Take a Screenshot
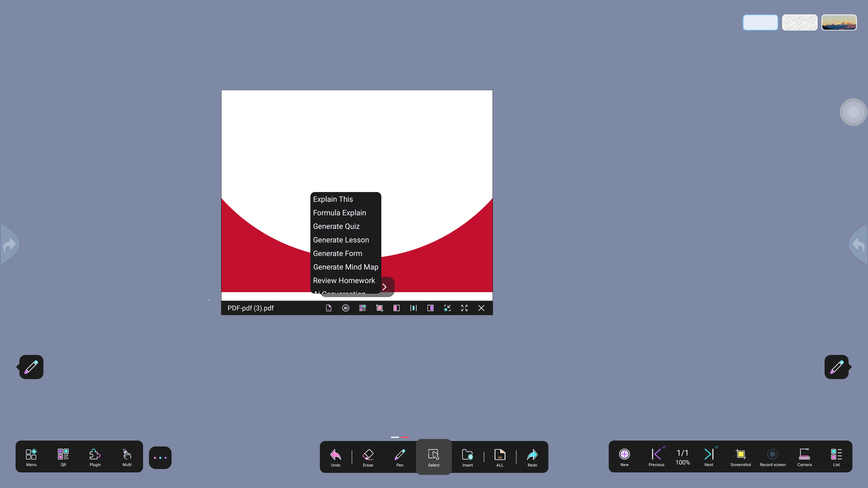 (741, 457)
